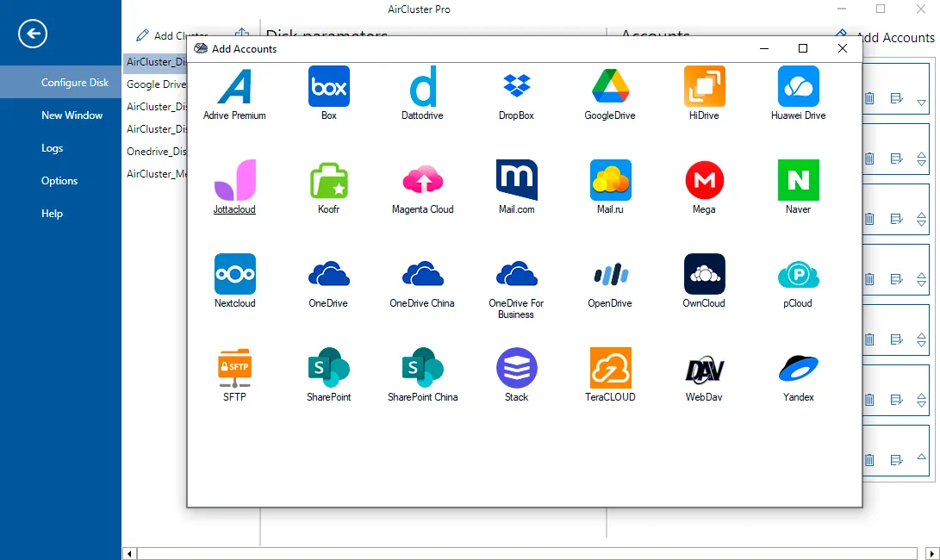Open Configure Disk in the sidebar

(60, 82)
